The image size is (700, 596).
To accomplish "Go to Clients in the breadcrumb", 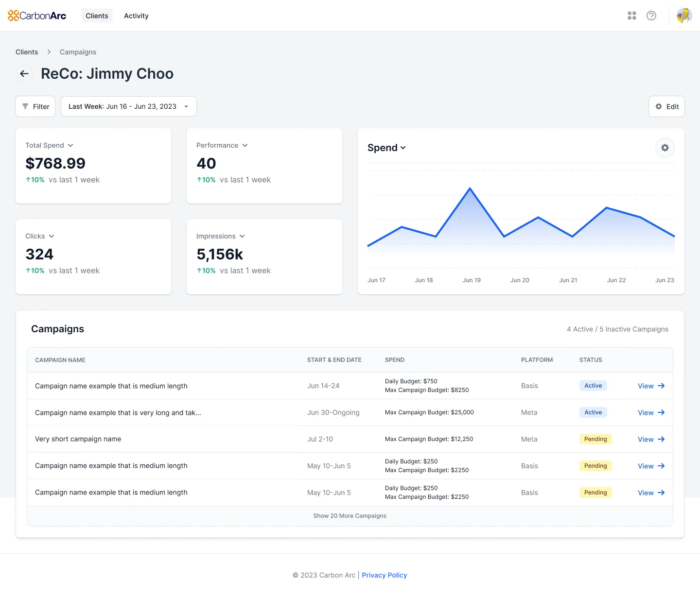I will (27, 52).
